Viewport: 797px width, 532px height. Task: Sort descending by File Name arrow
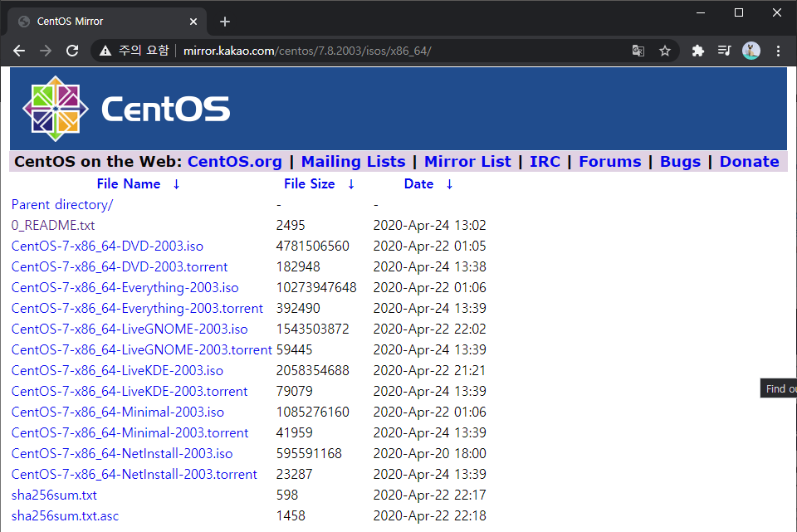click(x=176, y=184)
